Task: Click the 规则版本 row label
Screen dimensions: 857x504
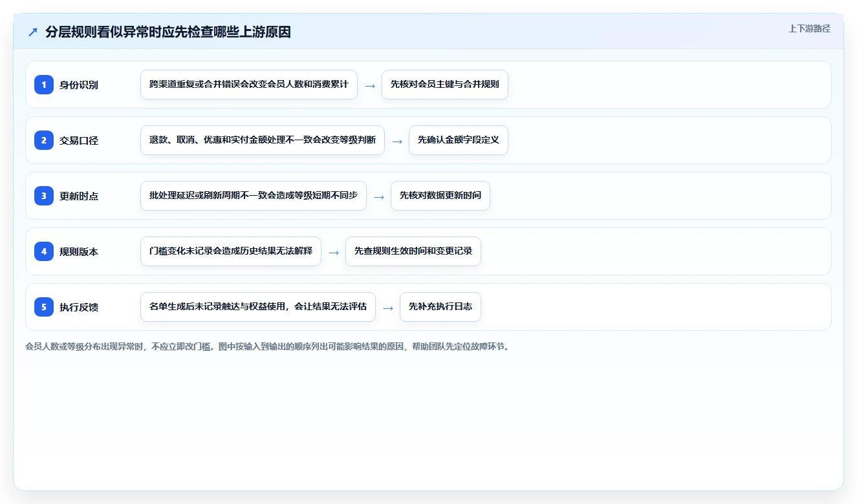Action: click(79, 251)
